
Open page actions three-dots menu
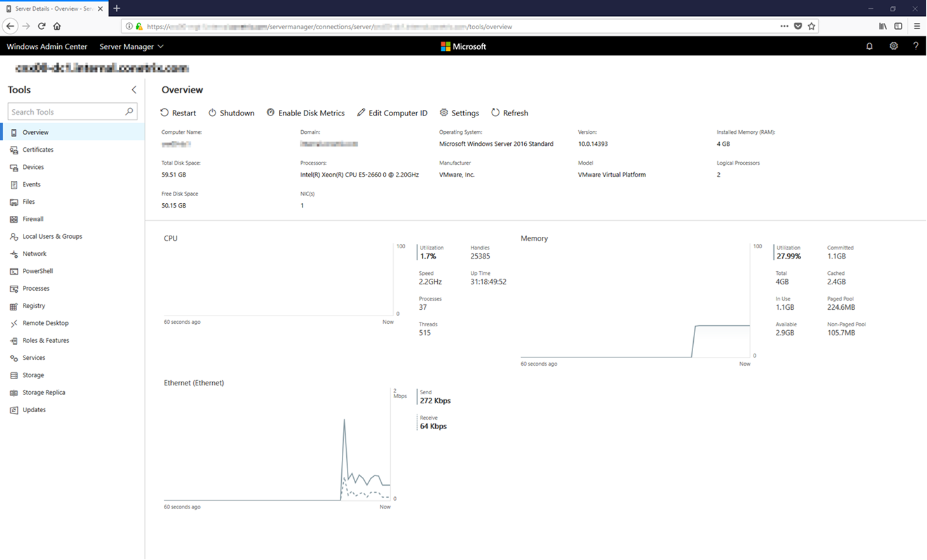pos(784,26)
